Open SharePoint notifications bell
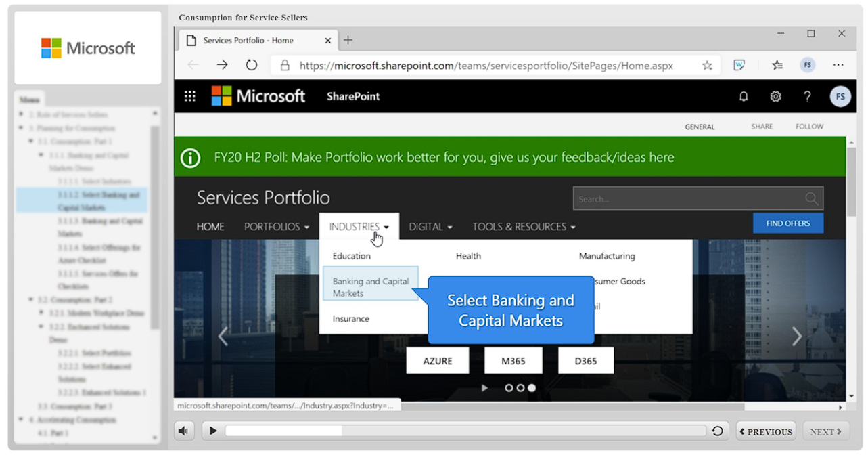The width and height of the screenshot is (868, 455). [744, 96]
